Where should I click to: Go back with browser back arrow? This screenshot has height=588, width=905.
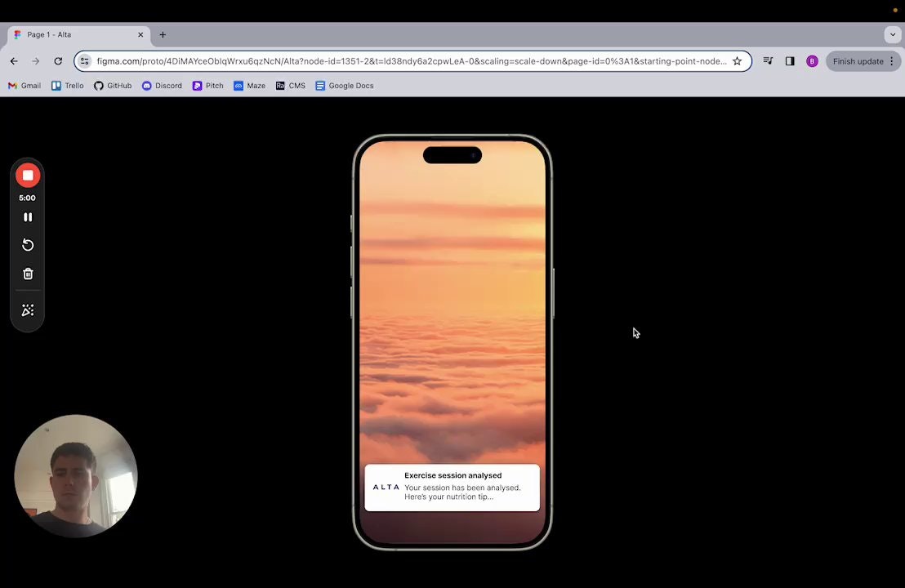coord(14,61)
